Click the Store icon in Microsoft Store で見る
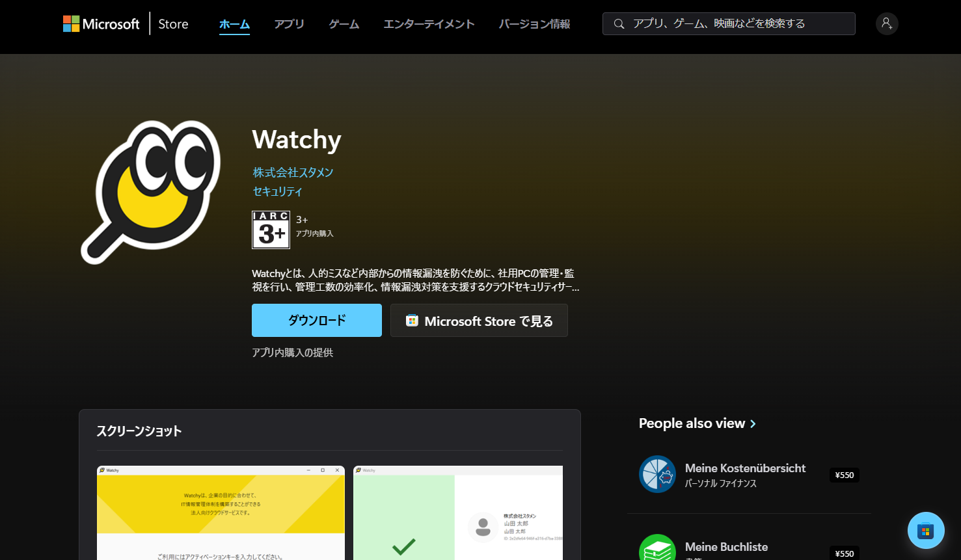961x560 pixels. click(412, 321)
